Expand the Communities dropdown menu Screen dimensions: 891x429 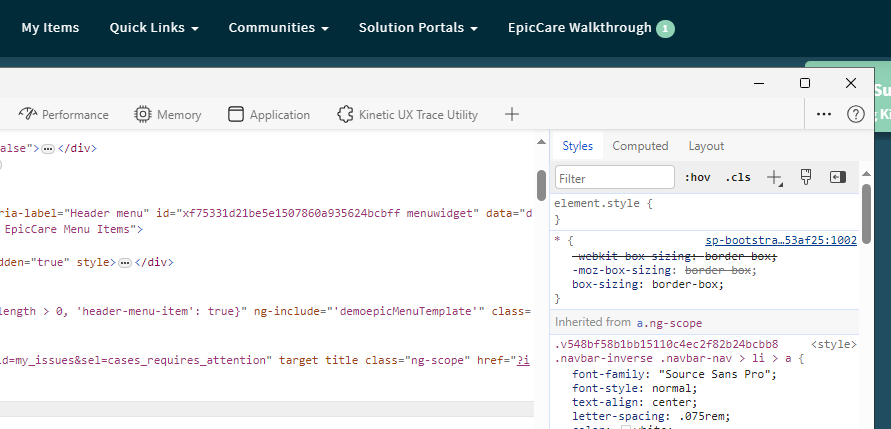(x=278, y=28)
